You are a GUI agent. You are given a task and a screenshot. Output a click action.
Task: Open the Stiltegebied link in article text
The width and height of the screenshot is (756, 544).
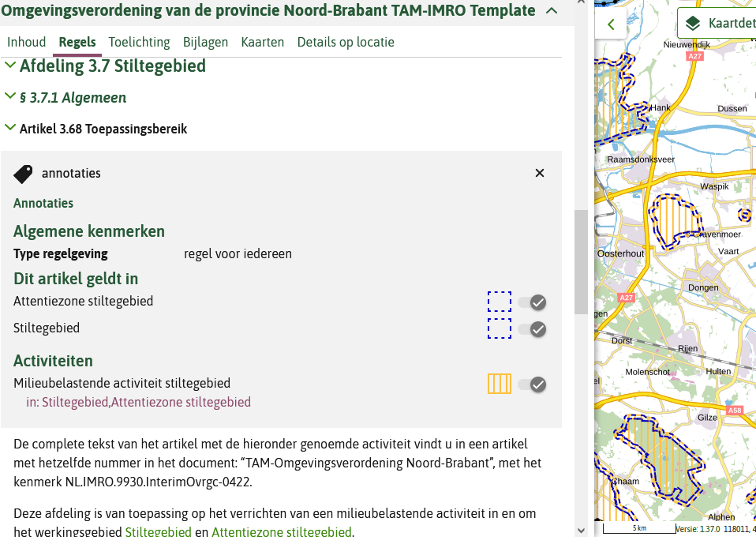coord(158,532)
